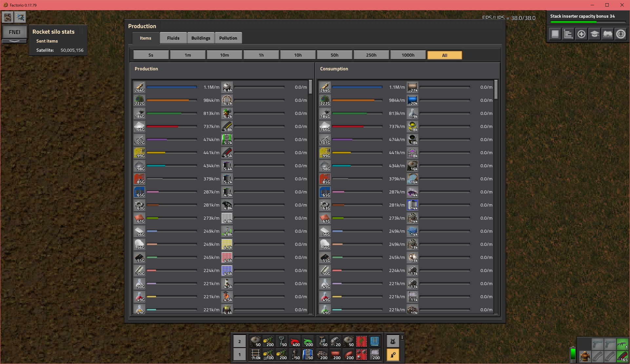
Task: Open the character armor slot icon
Action: [x=585, y=356]
